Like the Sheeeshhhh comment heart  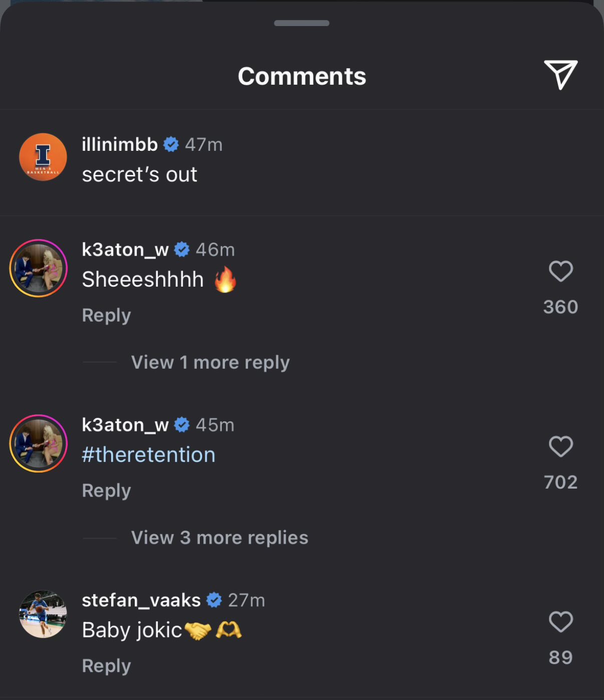tap(561, 272)
